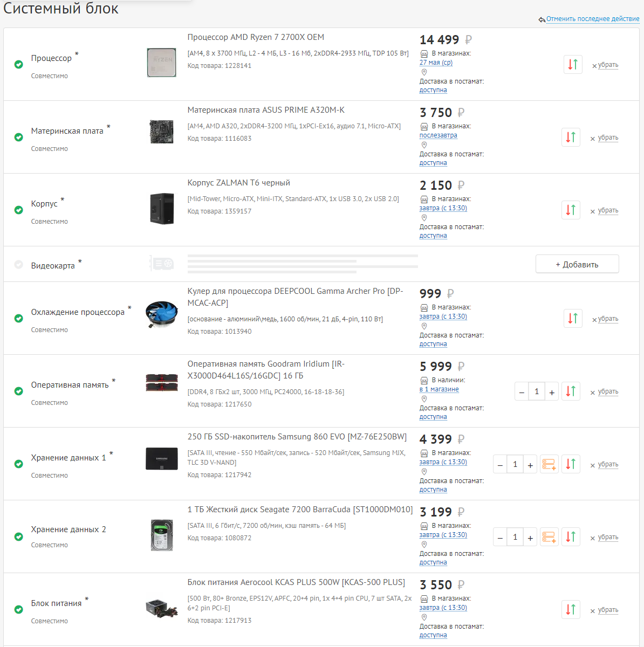The height and width of the screenshot is (647, 644).
Task: Increase Seagate hard disk quantity with plus
Action: point(530,537)
